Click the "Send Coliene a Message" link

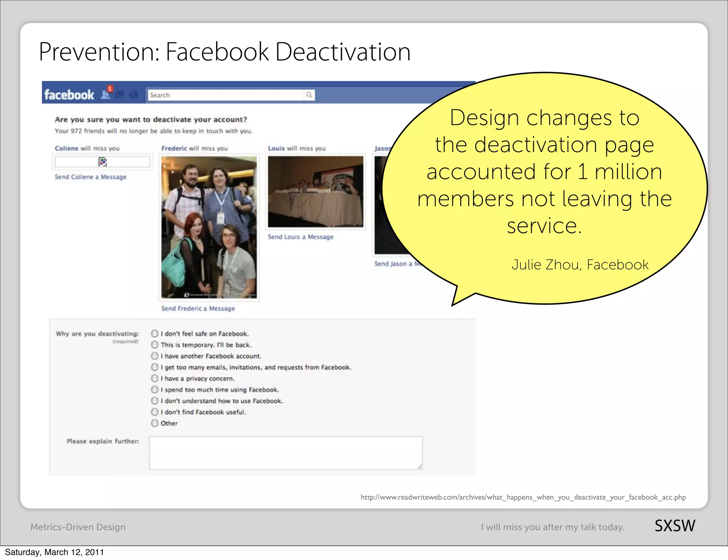pyautogui.click(x=90, y=177)
